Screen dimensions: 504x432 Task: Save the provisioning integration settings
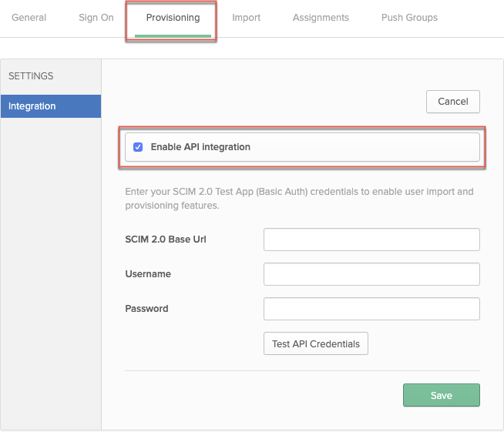click(x=442, y=395)
